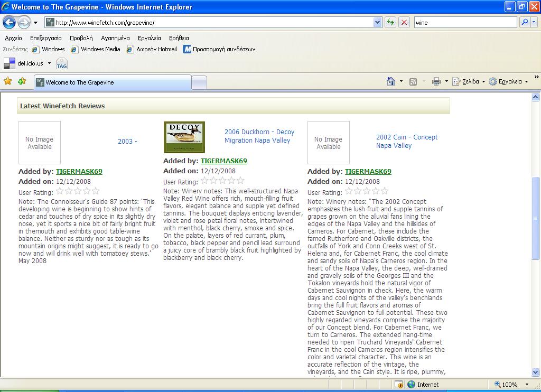
Task: Open '2006 Duckhorn - Decoy Migration' link
Action: click(259, 136)
